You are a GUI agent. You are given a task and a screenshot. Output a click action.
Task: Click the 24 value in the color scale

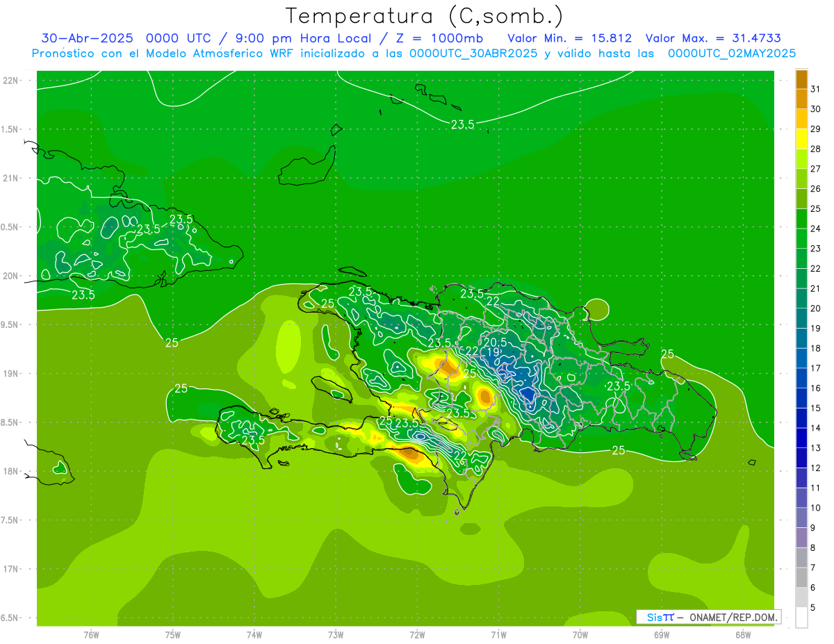(815, 229)
